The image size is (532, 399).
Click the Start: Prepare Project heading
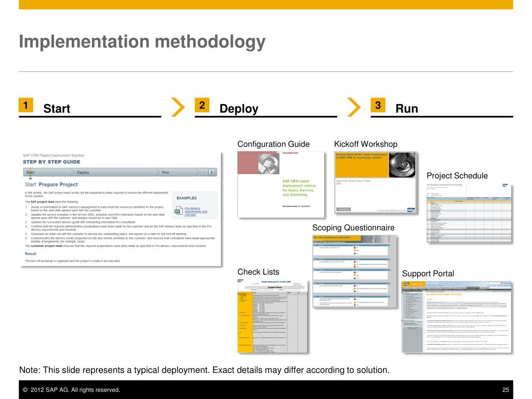pos(51,184)
